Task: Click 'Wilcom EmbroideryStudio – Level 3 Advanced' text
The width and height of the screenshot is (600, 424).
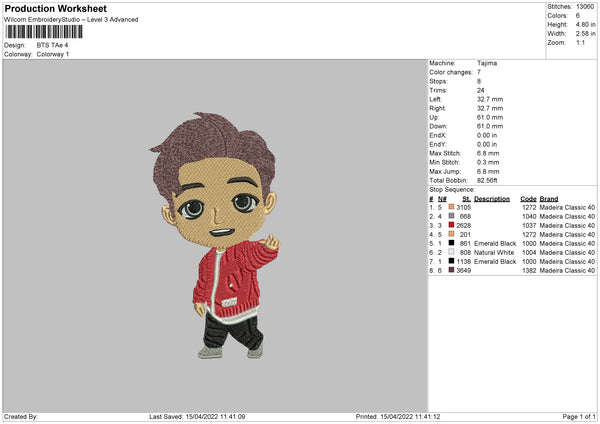Action: 71,20
